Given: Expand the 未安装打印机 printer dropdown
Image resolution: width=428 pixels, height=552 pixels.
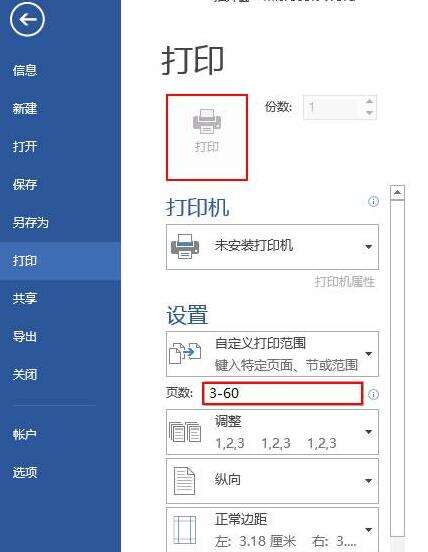Looking at the screenshot, I should (x=368, y=247).
